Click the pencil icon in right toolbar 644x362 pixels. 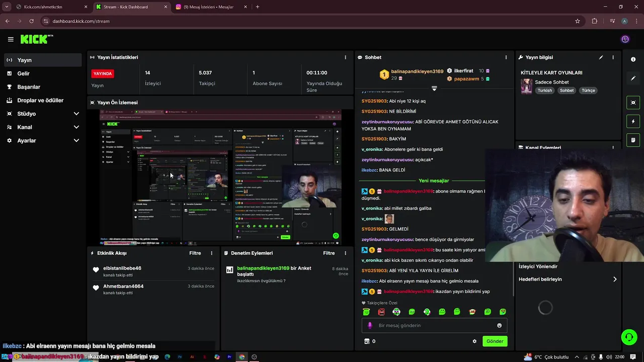click(633, 78)
